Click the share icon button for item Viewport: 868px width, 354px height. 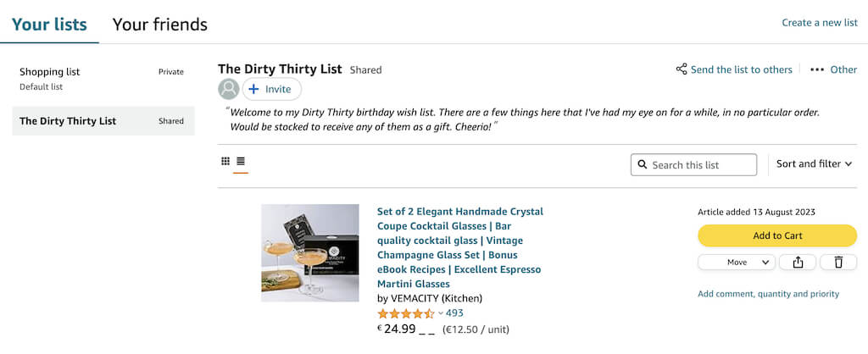tap(798, 263)
